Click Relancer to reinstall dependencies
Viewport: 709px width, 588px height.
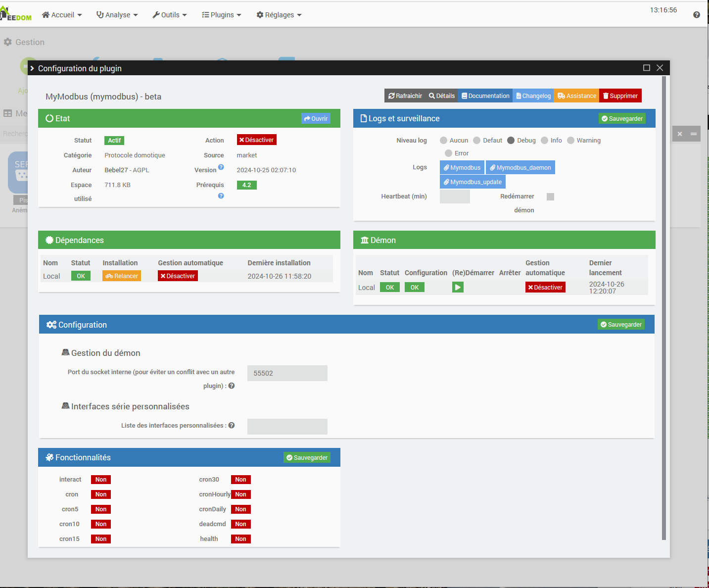122,276
